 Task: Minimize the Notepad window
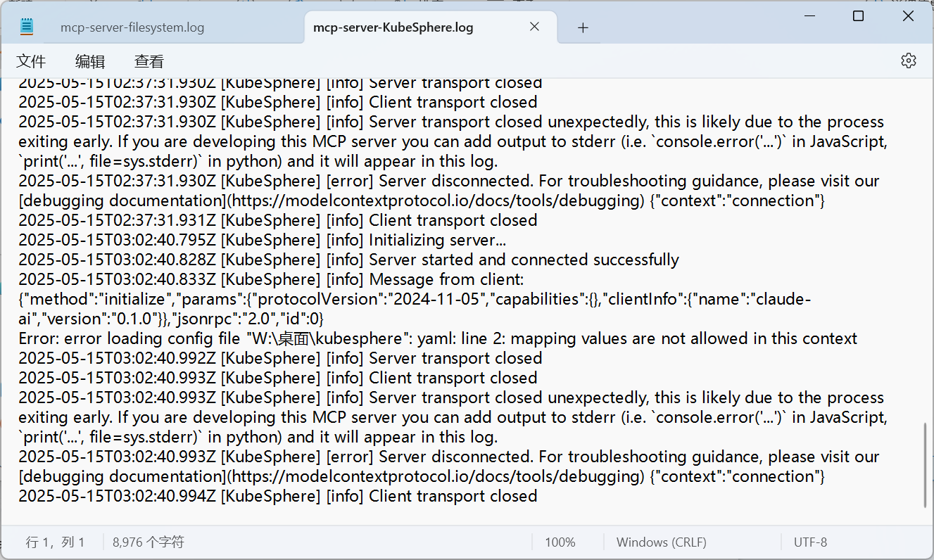(807, 15)
